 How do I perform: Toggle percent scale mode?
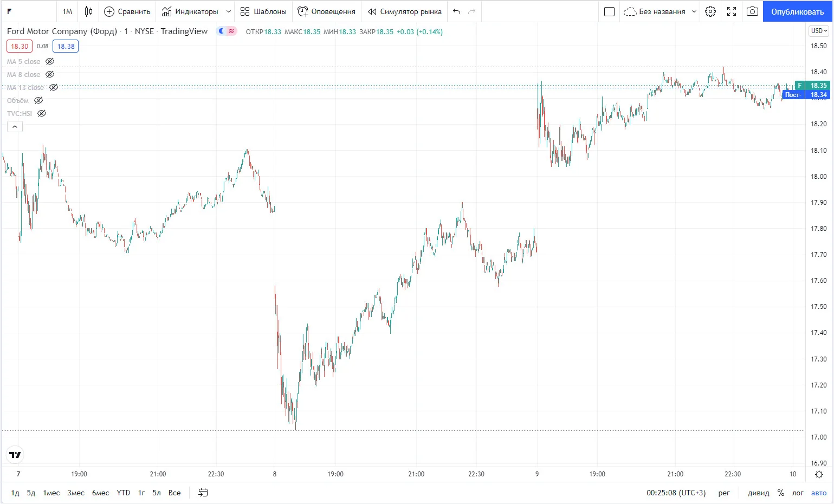(x=780, y=493)
